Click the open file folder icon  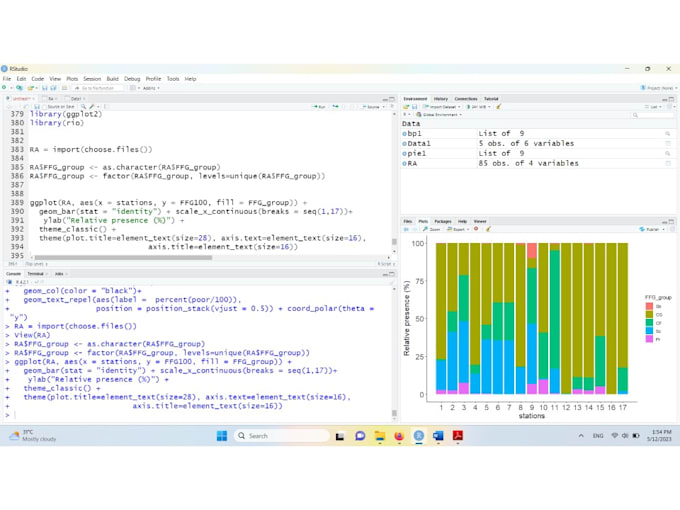(31, 88)
